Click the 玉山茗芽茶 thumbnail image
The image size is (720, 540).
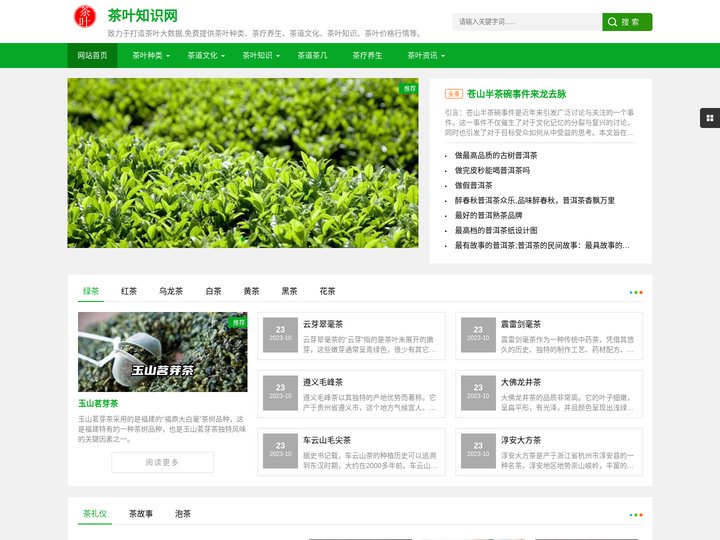163,352
